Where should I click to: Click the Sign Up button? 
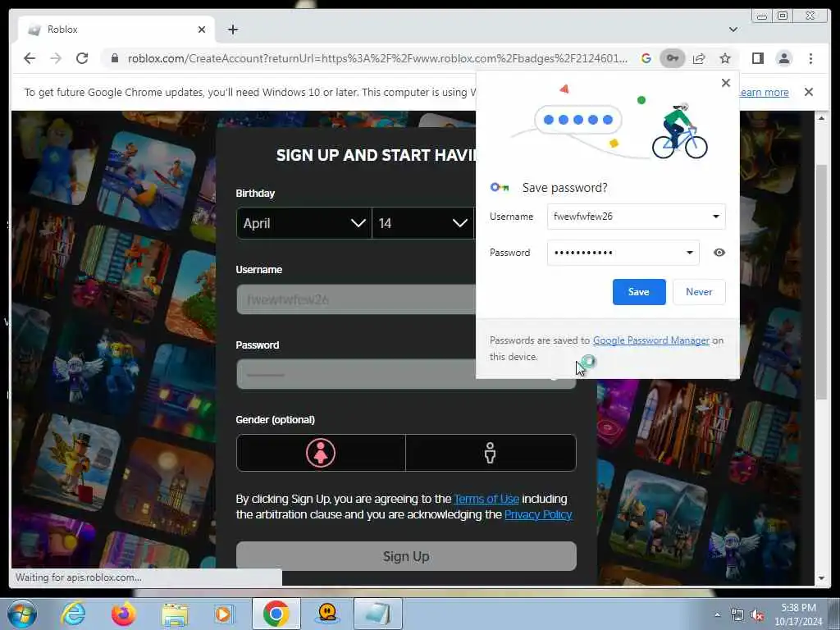pyautogui.click(x=406, y=556)
